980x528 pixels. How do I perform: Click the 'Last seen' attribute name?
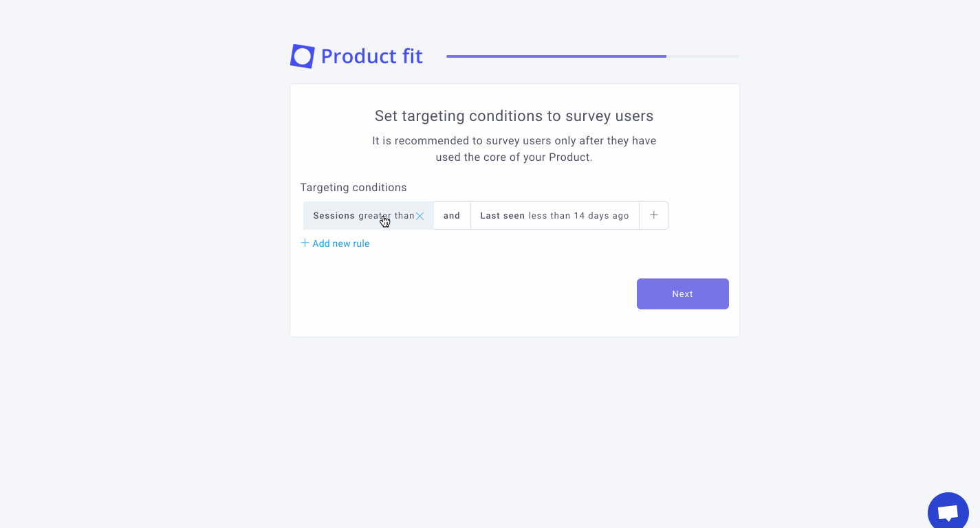[x=503, y=216]
